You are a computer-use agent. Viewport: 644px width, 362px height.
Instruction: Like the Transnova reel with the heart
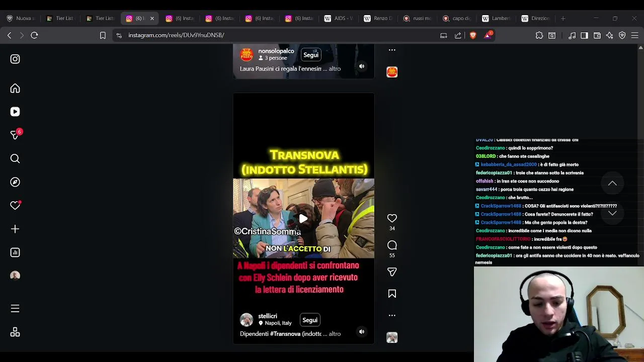[x=392, y=218]
